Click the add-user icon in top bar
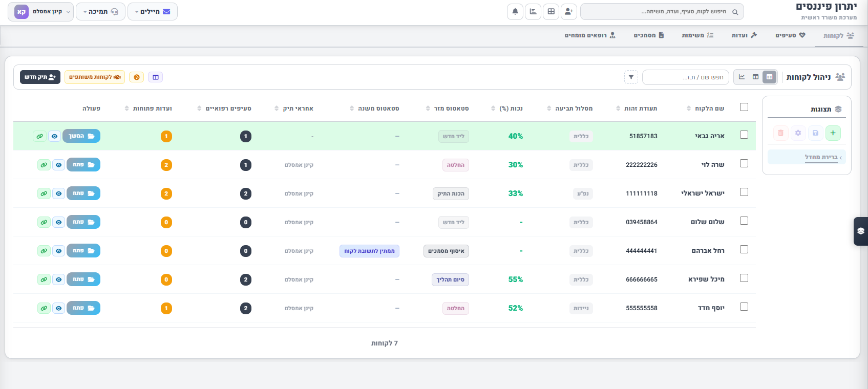Image resolution: width=868 pixels, height=389 pixels. click(x=569, y=12)
